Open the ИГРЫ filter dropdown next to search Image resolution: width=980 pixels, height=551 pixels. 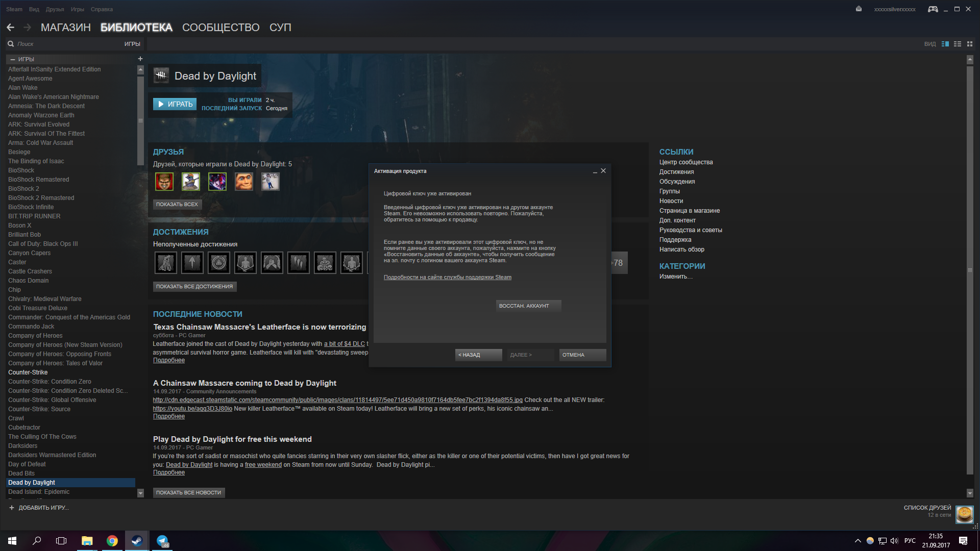[x=132, y=44]
